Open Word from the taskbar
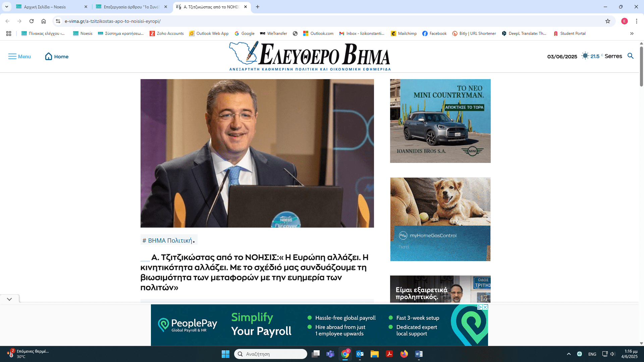 click(419, 354)
